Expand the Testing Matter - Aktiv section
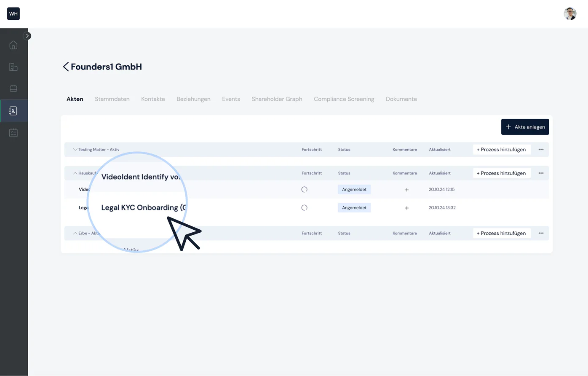The image size is (588, 376). (75, 150)
